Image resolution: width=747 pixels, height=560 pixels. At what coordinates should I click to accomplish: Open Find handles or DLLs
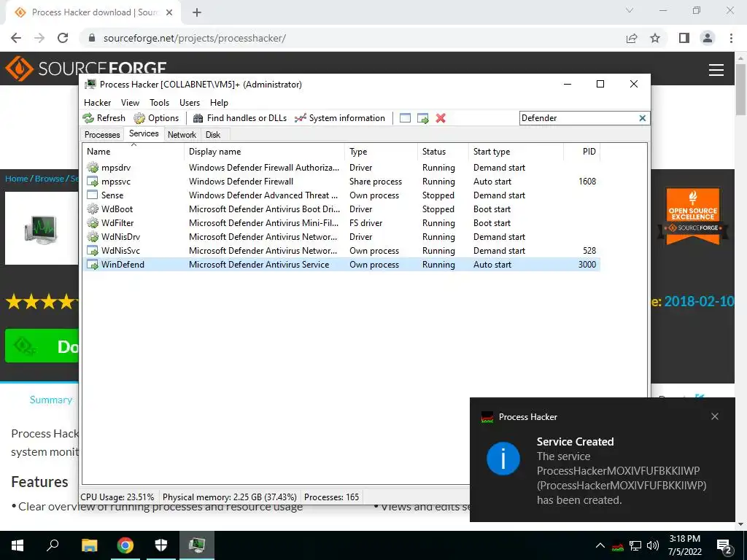click(239, 118)
